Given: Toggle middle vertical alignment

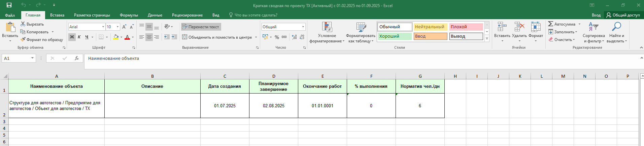Looking at the screenshot, I should click(x=149, y=27).
